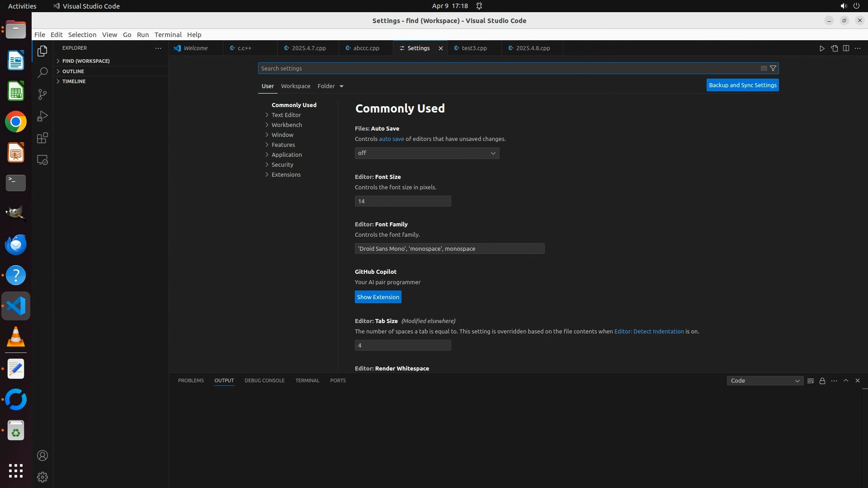This screenshot has width=868, height=488.
Task: Open the Extensions view icon
Action: 42,138
